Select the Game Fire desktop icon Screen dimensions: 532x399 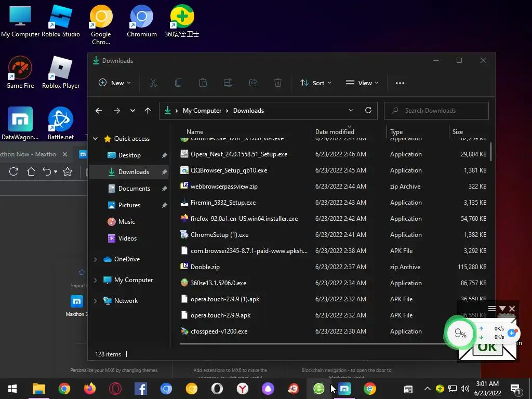pos(20,73)
